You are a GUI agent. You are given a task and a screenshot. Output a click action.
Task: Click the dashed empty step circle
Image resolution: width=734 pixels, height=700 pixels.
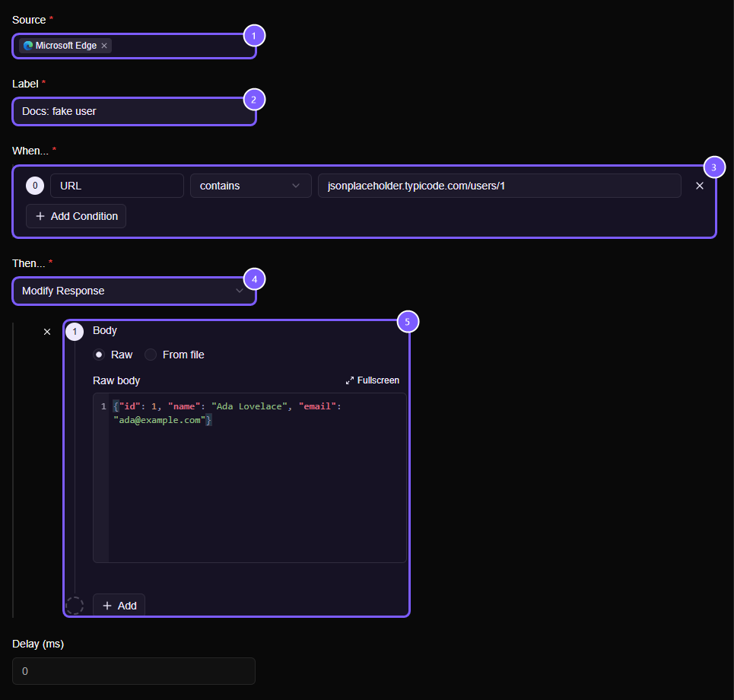pos(75,606)
